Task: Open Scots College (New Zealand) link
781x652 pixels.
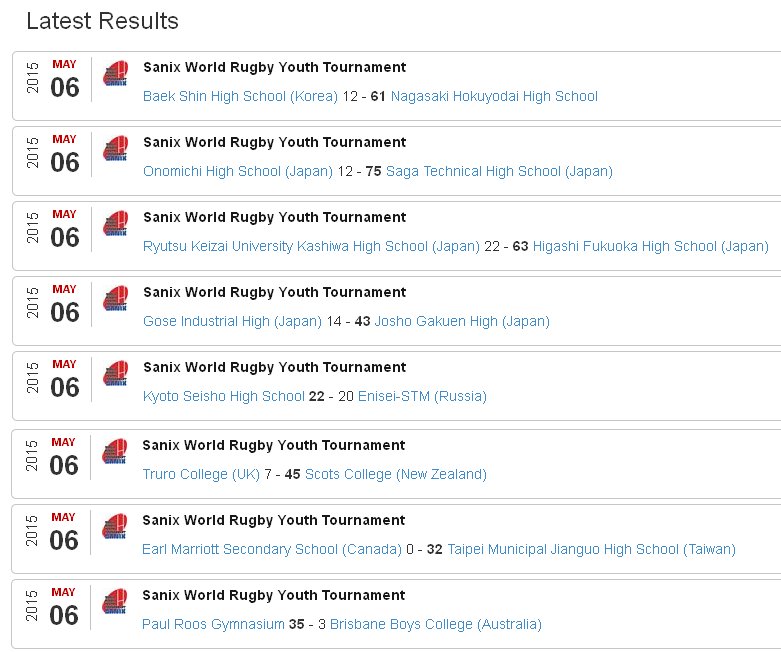Action: click(395, 474)
